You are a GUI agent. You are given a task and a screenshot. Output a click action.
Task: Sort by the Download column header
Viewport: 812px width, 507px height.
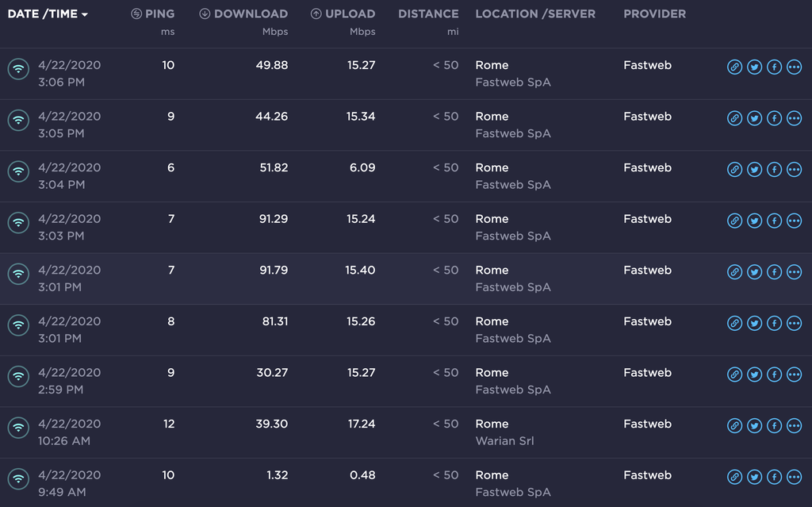click(243, 13)
